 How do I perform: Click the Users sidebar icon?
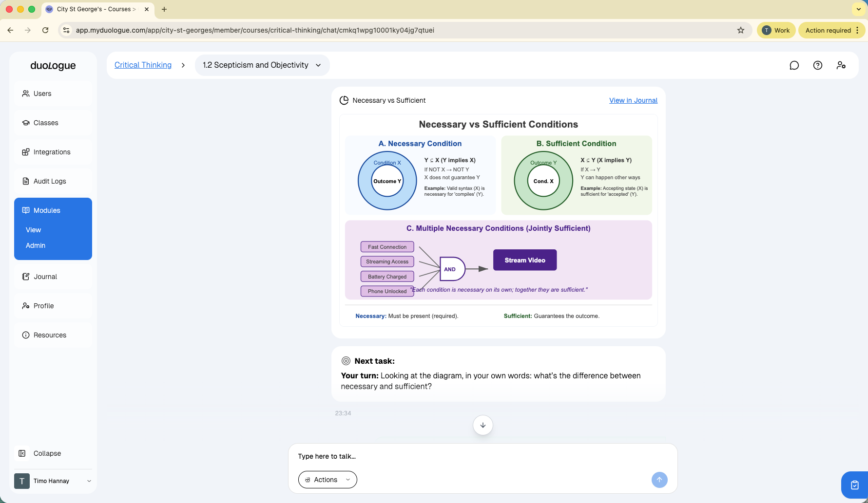tap(26, 93)
